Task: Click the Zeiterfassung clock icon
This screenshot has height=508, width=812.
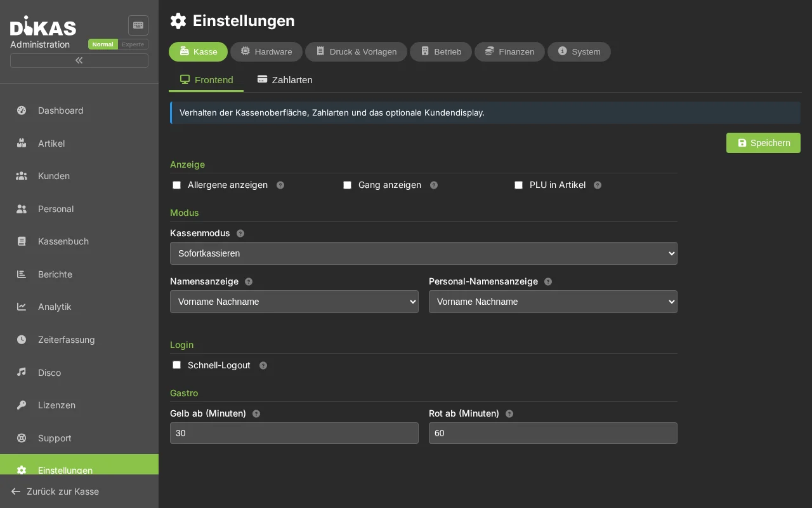Action: click(22, 340)
